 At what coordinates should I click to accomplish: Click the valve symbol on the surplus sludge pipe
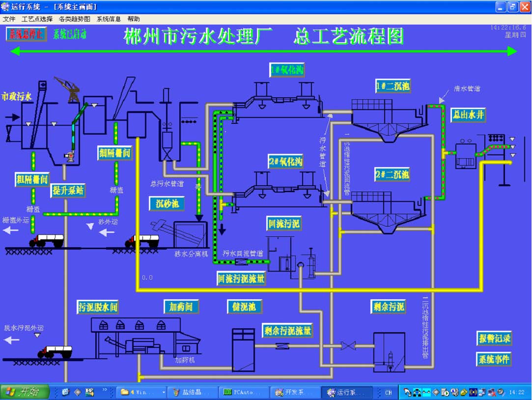click(348, 346)
